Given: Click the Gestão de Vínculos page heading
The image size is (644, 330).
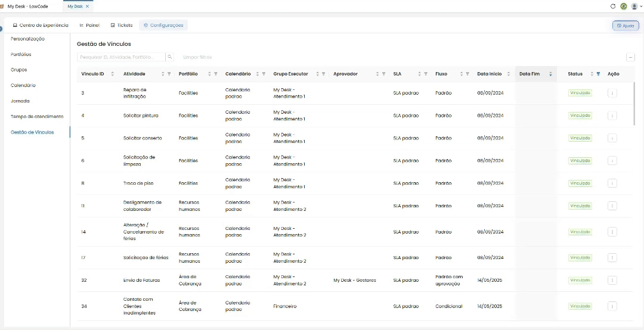Looking at the screenshot, I should click(x=104, y=44).
